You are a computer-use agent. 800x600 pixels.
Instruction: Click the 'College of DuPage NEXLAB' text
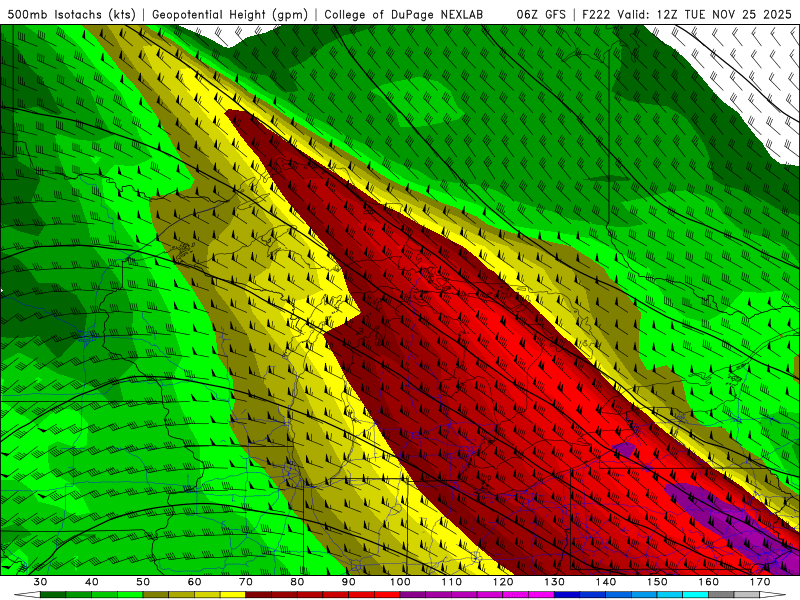coord(403,14)
